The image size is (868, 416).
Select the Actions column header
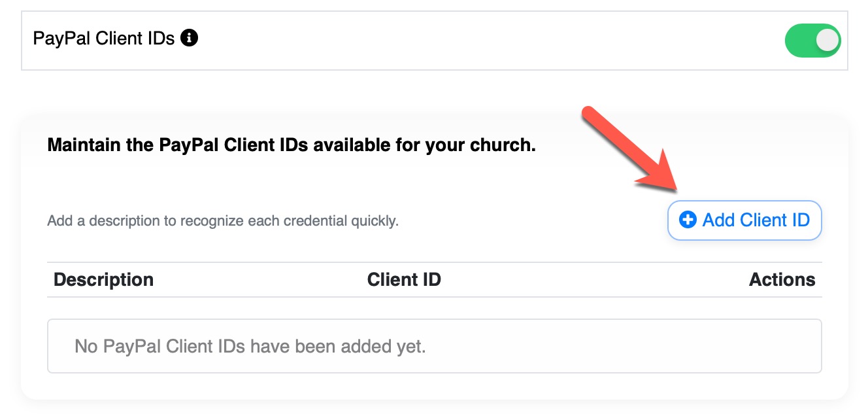pos(782,280)
